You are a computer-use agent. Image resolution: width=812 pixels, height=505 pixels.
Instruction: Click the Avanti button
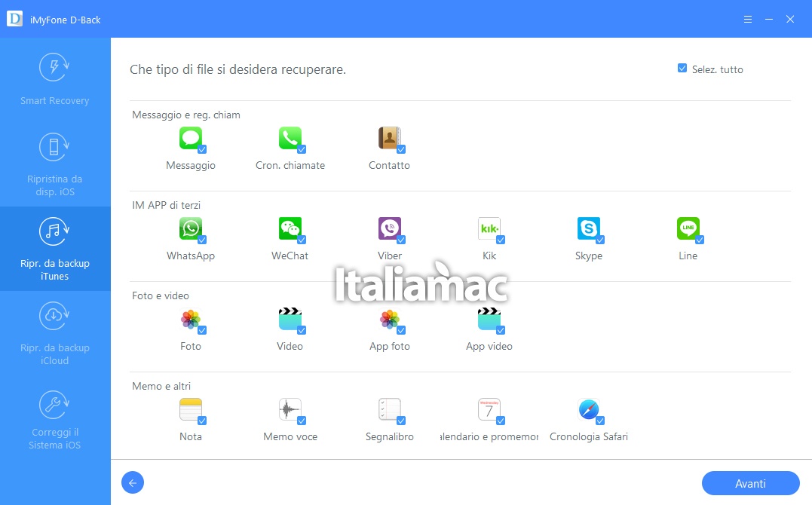click(x=750, y=483)
